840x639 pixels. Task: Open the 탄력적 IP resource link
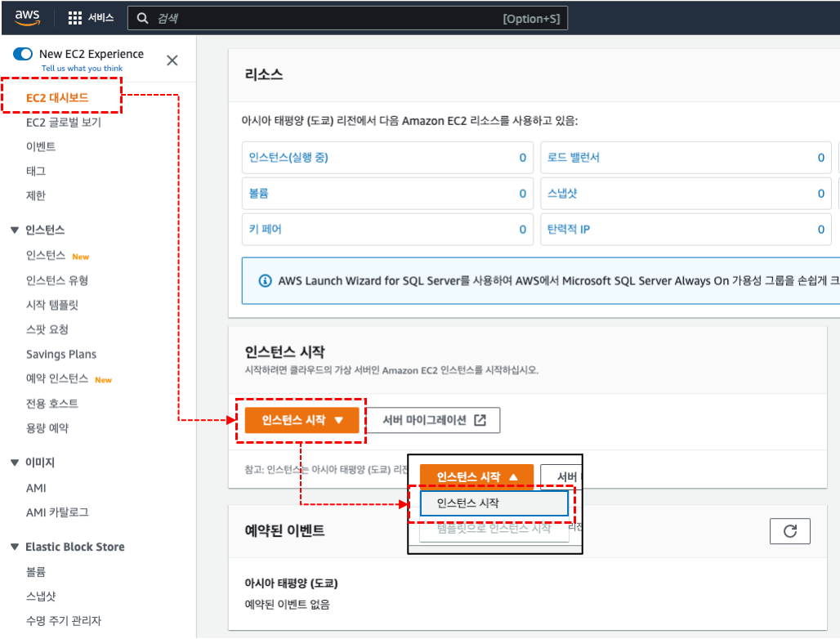tap(569, 230)
